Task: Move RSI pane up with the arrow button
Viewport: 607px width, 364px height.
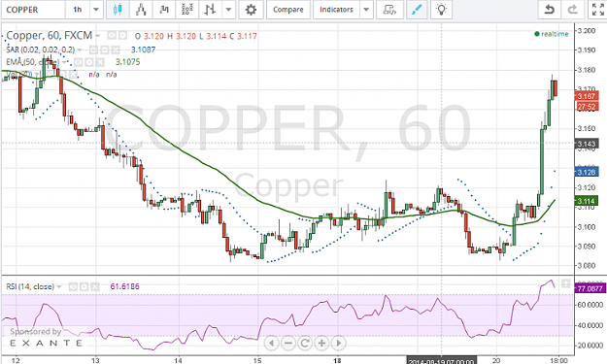Action: (x=565, y=283)
